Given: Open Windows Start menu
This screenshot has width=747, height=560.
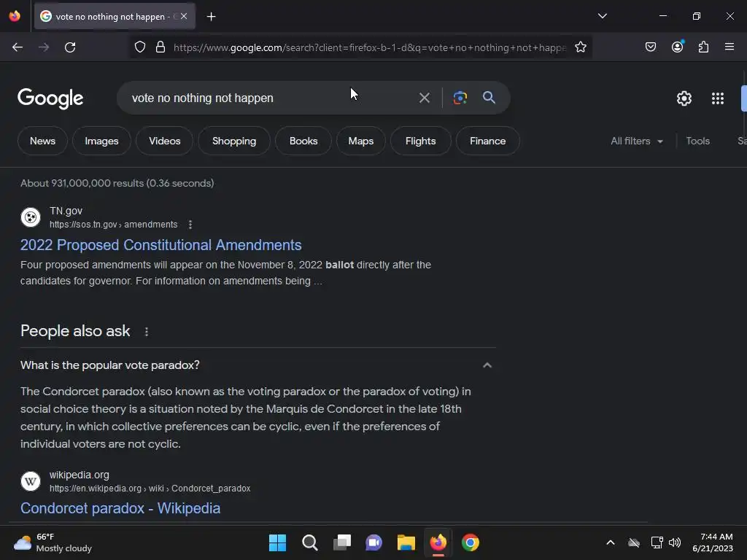Looking at the screenshot, I should click(x=277, y=542).
